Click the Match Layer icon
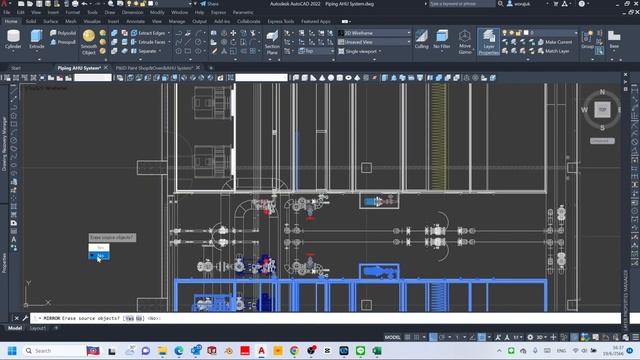This screenshot has height=360, width=640. pos(541,51)
